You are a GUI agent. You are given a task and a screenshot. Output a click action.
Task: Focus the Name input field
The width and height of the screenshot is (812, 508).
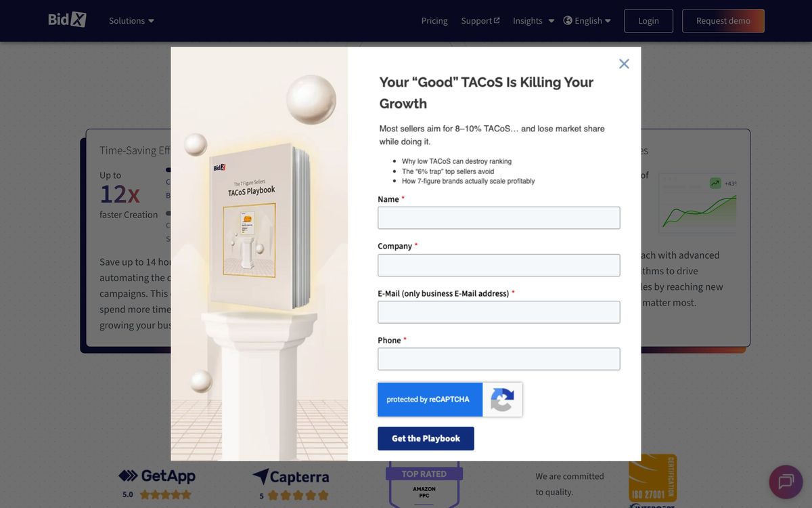pyautogui.click(x=499, y=218)
